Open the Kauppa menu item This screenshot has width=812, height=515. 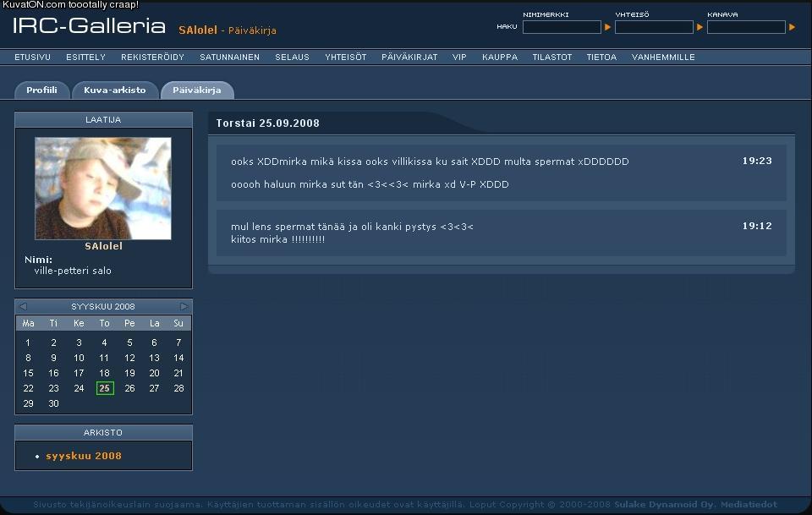click(500, 57)
